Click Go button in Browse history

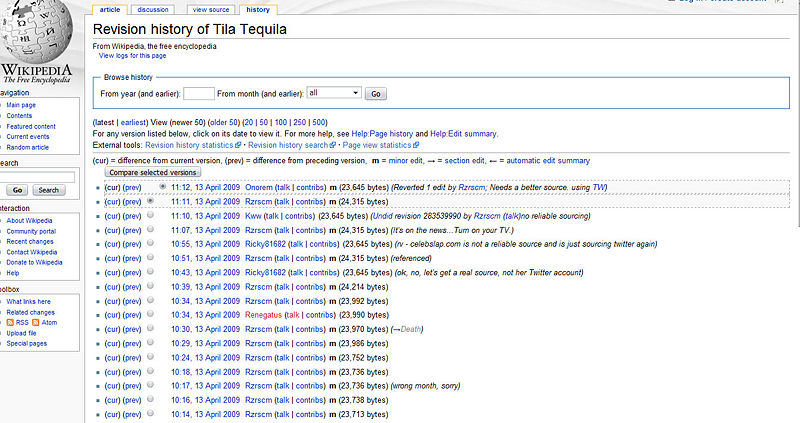[376, 93]
